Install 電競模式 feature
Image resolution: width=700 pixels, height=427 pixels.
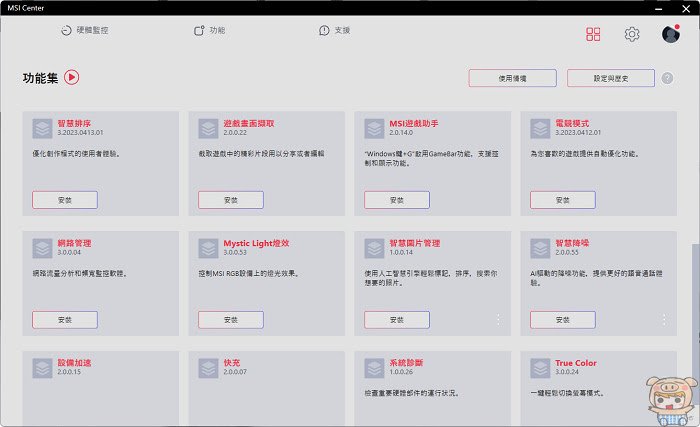pyautogui.click(x=562, y=200)
